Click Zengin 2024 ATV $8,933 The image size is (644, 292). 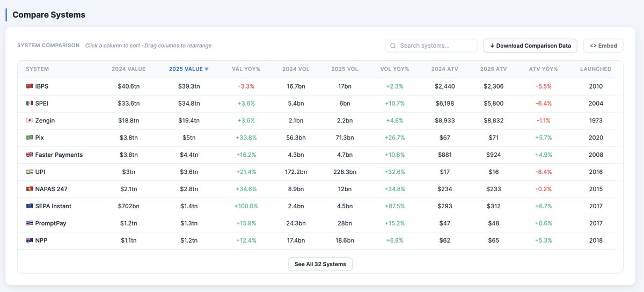(444, 121)
